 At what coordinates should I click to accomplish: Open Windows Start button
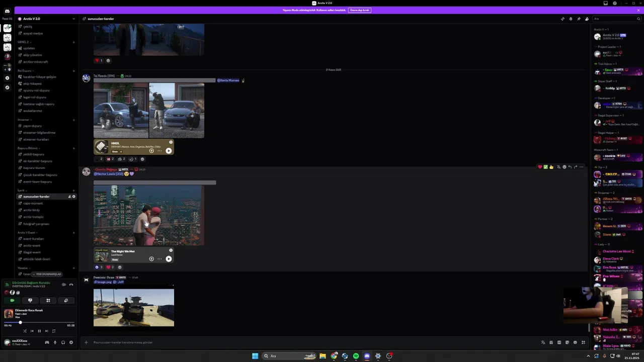tap(255, 356)
